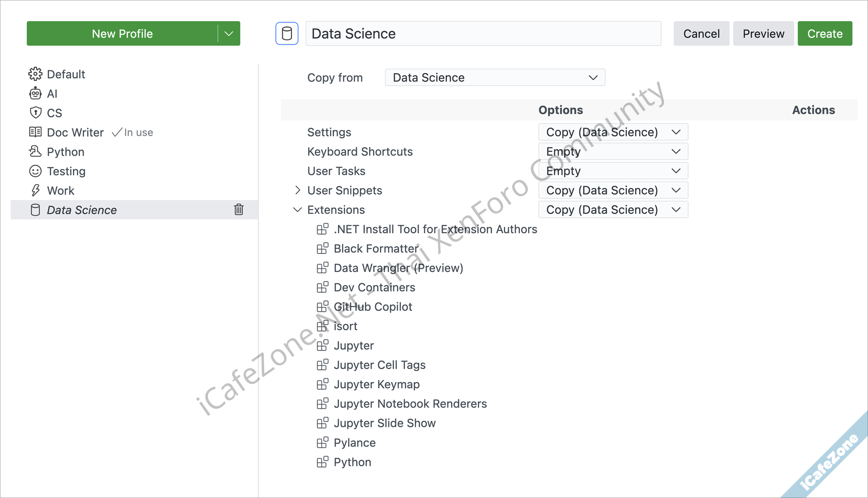Click the Doc Writer book icon
The image size is (868, 498).
click(35, 132)
